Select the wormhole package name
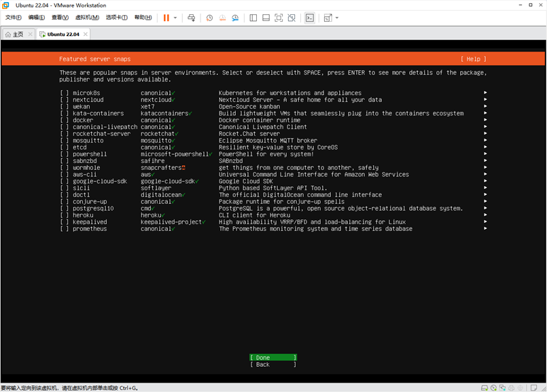The height and width of the screenshot is (392, 547). [86, 168]
